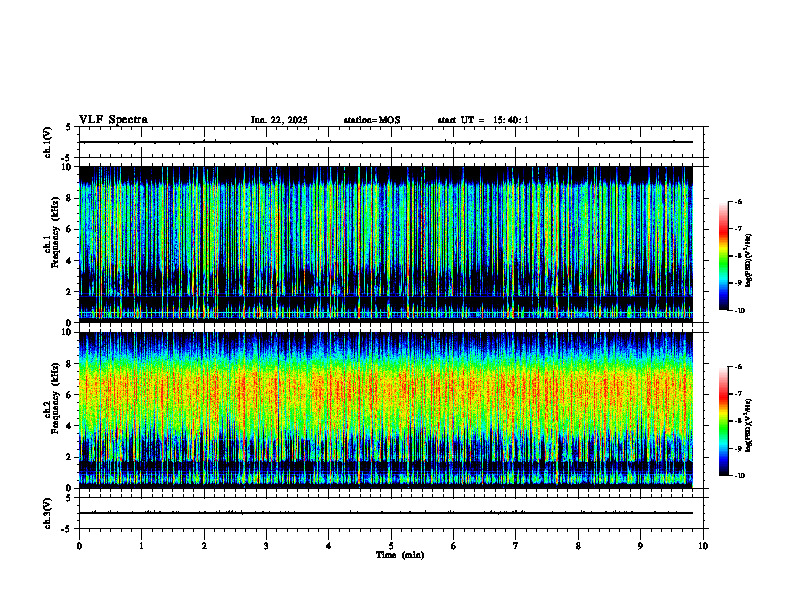792x612 pixels.
Task: Click the ch.1 color bar "log(PSD)" label
Action: [x=749, y=260]
